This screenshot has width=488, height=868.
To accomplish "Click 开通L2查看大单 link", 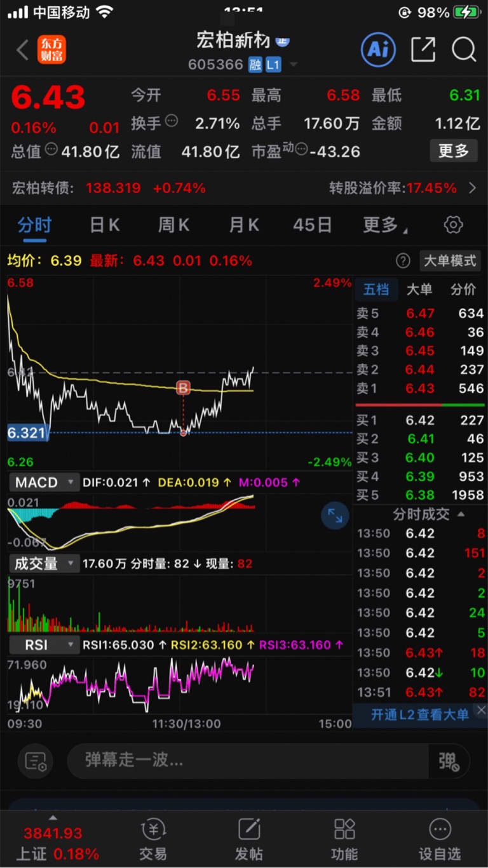I will 419,714.
